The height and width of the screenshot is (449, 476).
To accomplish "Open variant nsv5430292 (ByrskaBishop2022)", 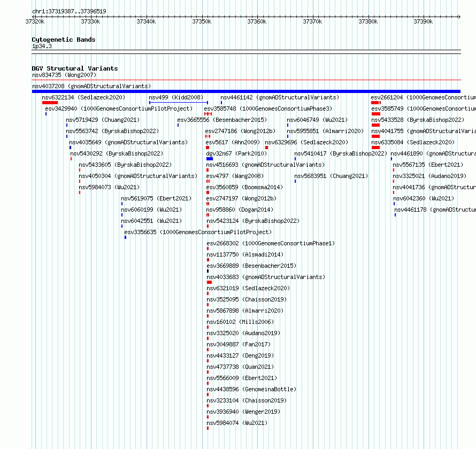I will pos(117,153).
